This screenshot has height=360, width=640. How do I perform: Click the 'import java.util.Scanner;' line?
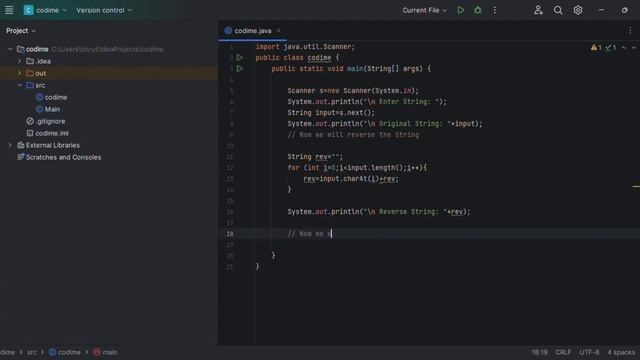click(305, 47)
